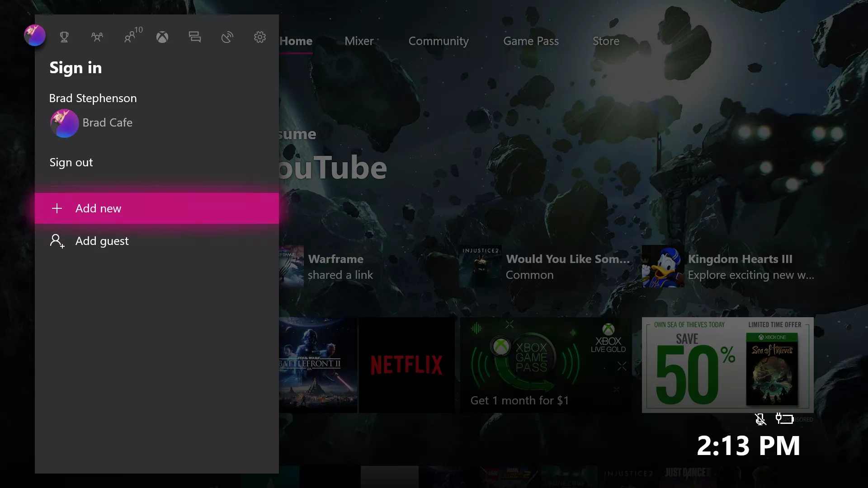Launch the Netflix app tile

tap(407, 365)
